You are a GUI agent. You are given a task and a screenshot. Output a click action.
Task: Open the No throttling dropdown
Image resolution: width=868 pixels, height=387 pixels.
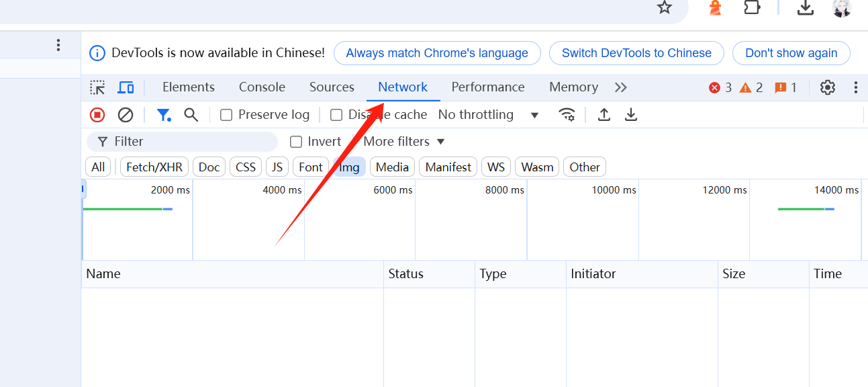pos(488,115)
